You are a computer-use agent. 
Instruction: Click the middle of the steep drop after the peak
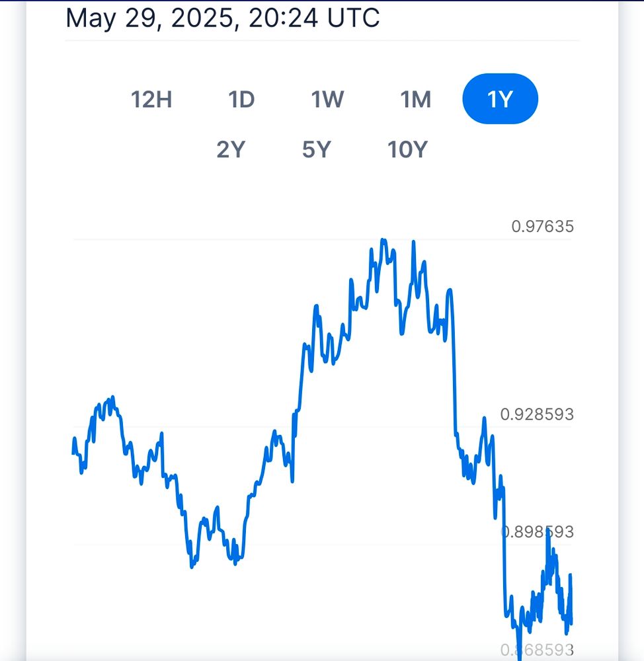[454, 370]
